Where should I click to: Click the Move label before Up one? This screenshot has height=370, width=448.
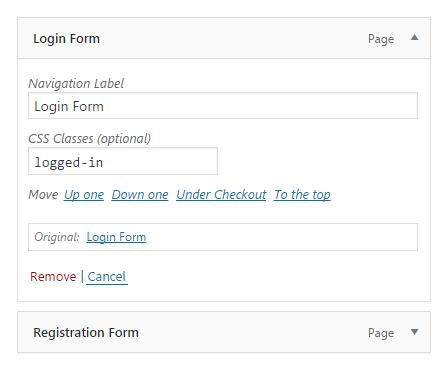[43, 195]
